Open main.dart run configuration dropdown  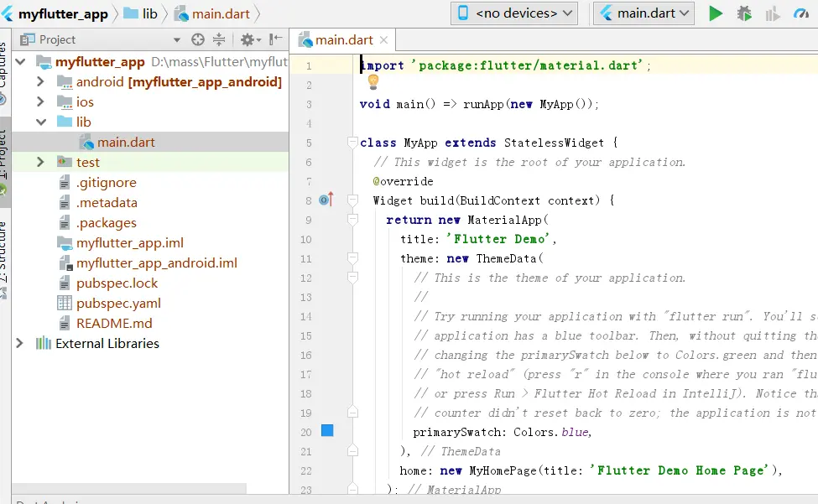643,13
